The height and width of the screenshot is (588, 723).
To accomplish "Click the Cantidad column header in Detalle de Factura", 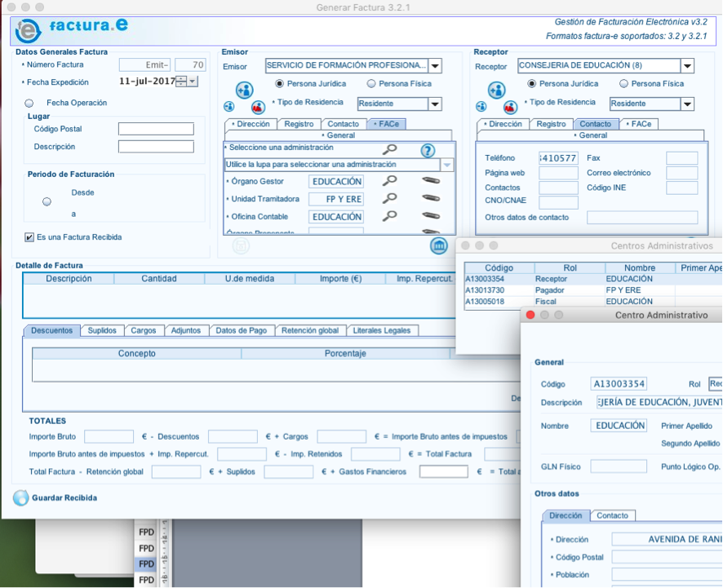I will 159,279.
